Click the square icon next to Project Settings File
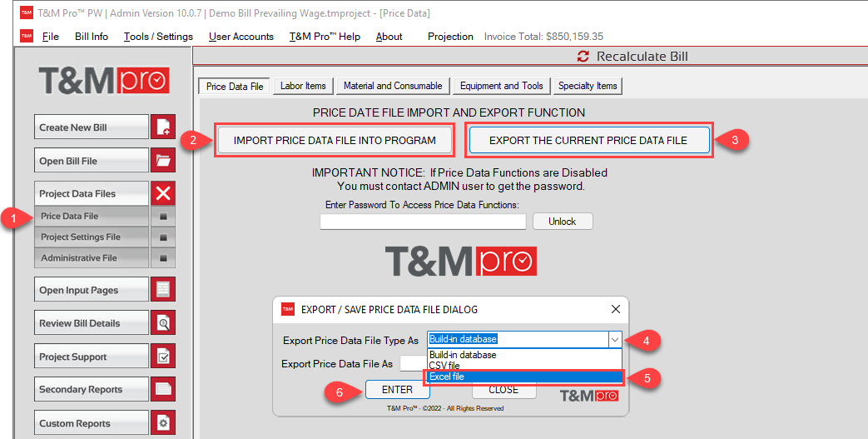868x439 pixels. [x=163, y=237]
